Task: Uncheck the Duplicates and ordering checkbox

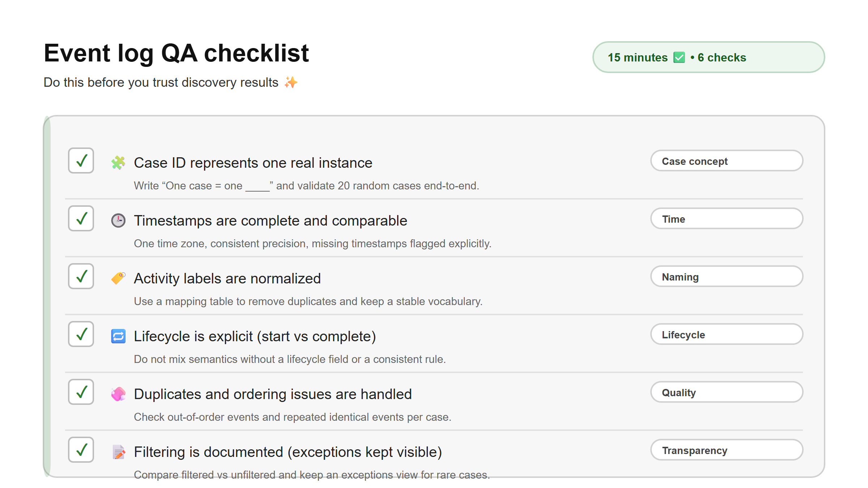Action: pyautogui.click(x=81, y=392)
